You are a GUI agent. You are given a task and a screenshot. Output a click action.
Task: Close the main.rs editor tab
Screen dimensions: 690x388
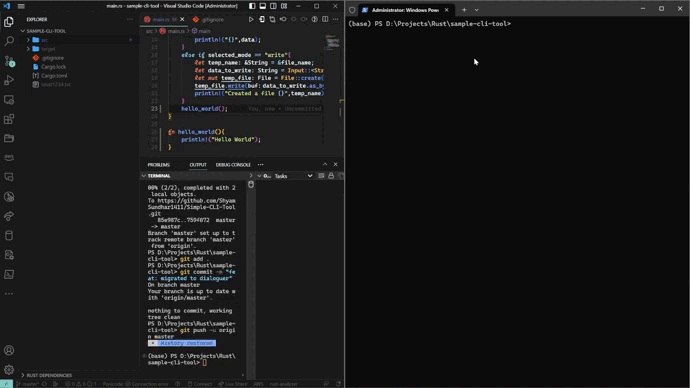tap(182, 19)
